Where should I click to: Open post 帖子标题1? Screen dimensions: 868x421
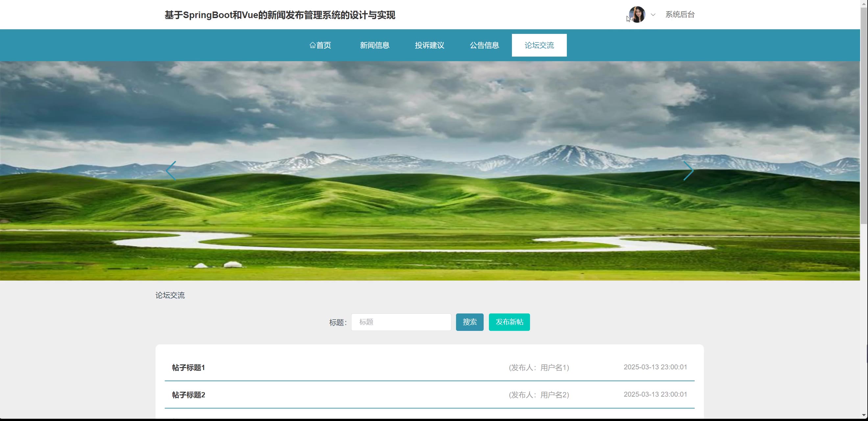[188, 367]
